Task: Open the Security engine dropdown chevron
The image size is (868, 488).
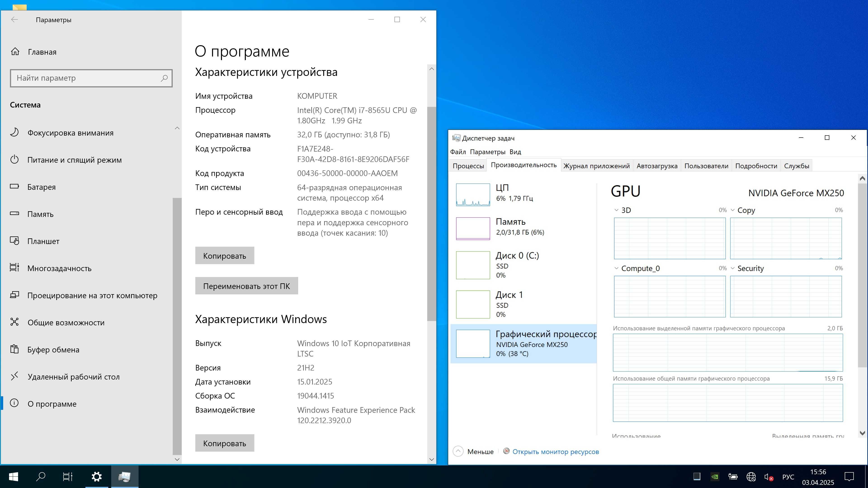Action: pyautogui.click(x=733, y=268)
